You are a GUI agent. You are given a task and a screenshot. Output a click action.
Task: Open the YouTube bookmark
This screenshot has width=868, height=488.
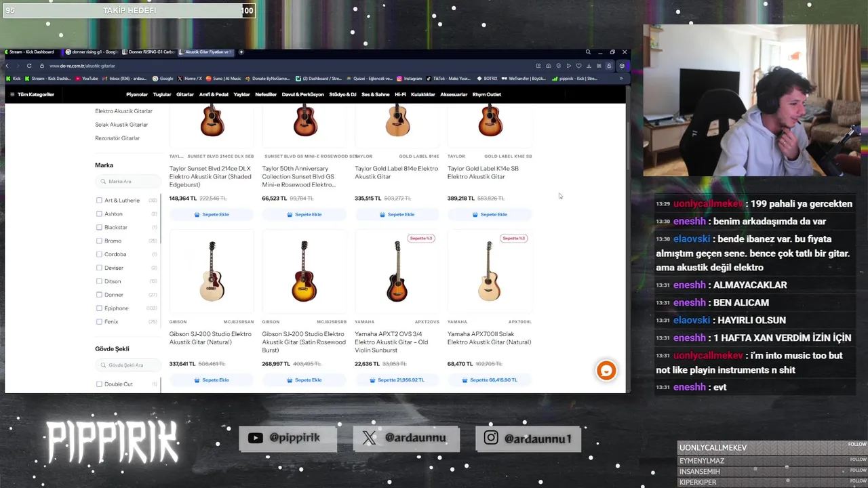[x=86, y=79]
